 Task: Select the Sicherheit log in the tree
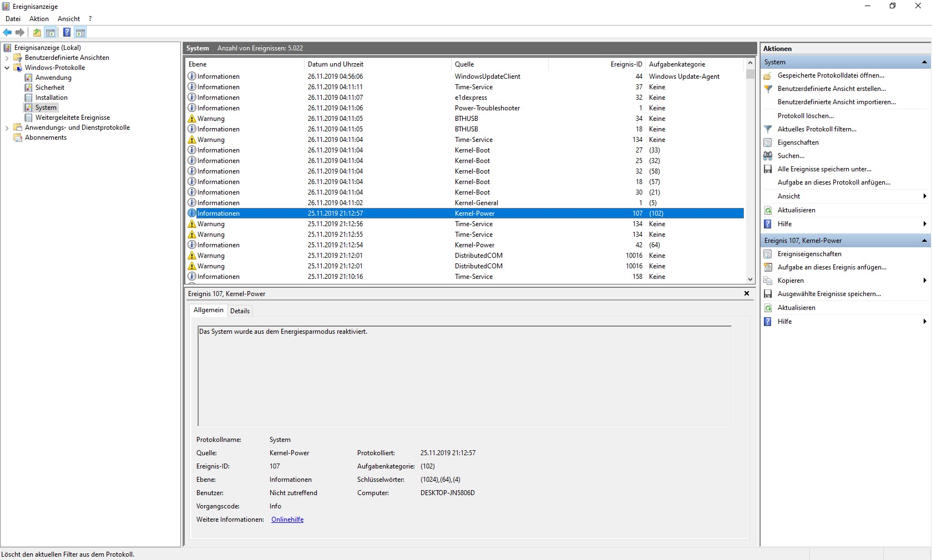tap(50, 88)
